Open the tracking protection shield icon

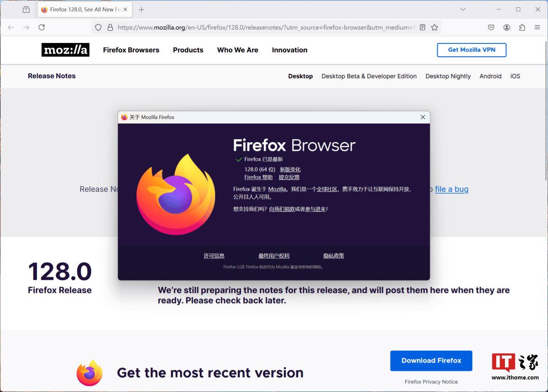[x=98, y=27]
